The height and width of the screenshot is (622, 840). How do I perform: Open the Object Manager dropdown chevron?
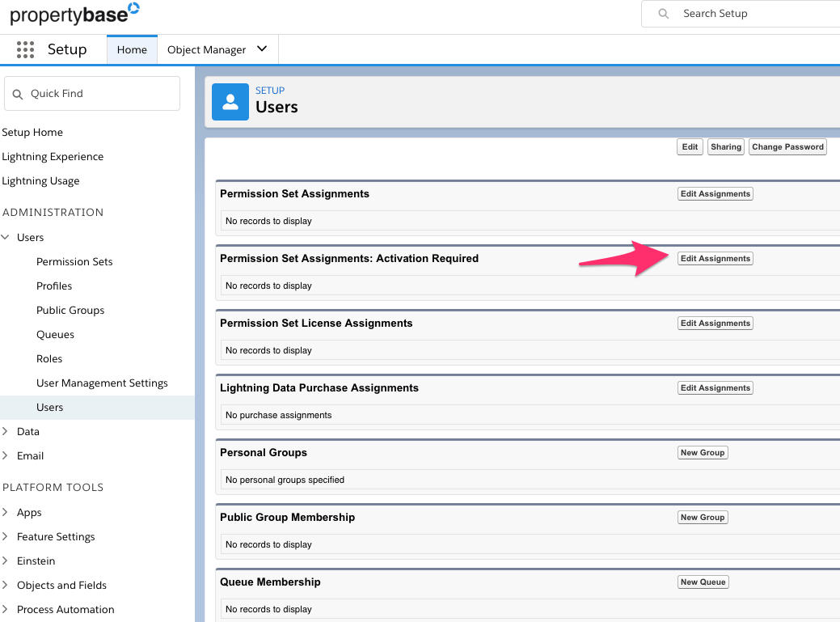click(261, 49)
